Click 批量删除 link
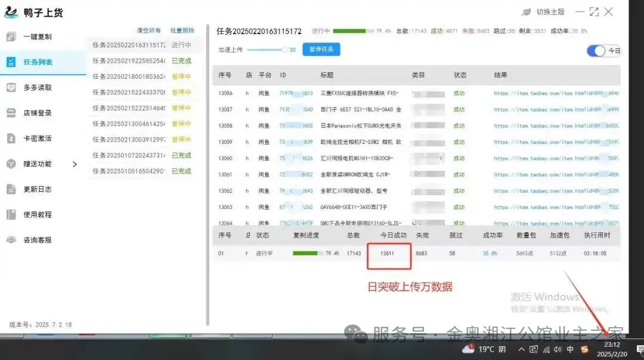 (182, 30)
